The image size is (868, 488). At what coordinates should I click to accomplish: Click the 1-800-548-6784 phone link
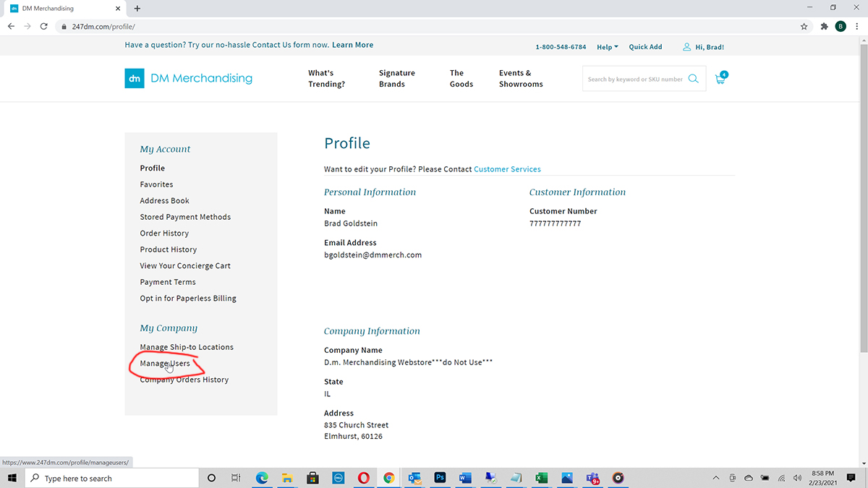(x=561, y=47)
